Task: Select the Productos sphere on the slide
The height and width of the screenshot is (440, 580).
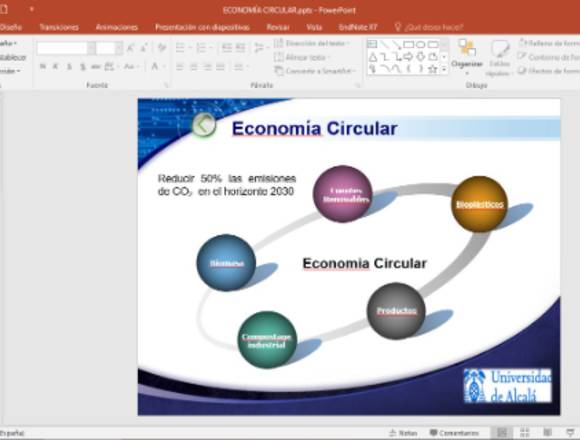Action: (396, 311)
